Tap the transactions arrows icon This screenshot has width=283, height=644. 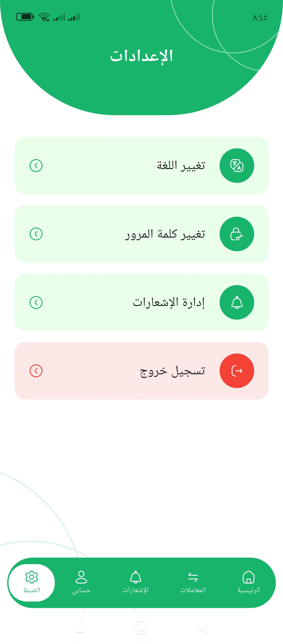(x=193, y=577)
